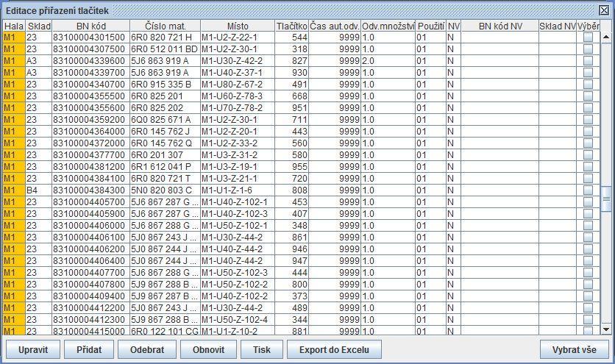The height and width of the screenshot is (364, 615).
Task: Click the Přidat button
Action: (89, 349)
